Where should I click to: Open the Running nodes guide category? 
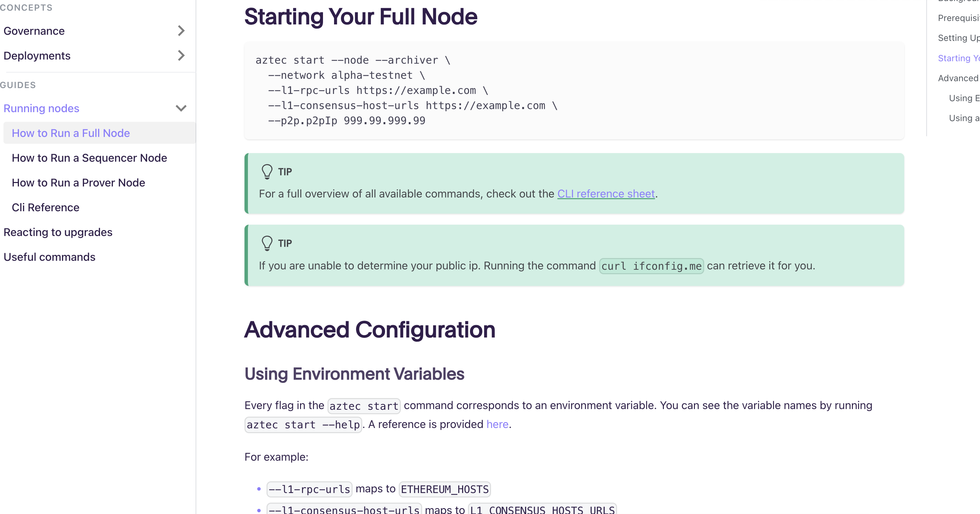41,108
